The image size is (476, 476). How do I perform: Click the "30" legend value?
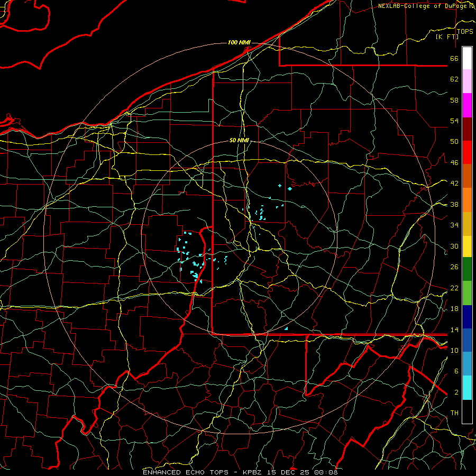454,246
